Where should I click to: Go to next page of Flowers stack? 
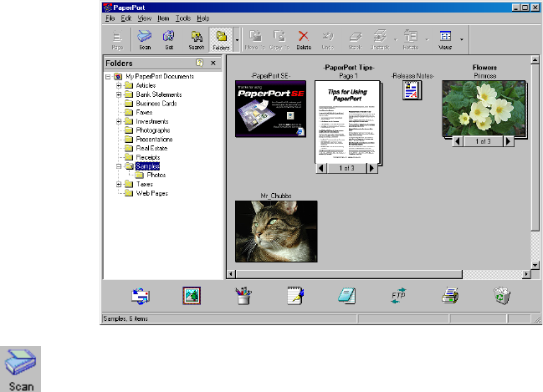(510, 141)
